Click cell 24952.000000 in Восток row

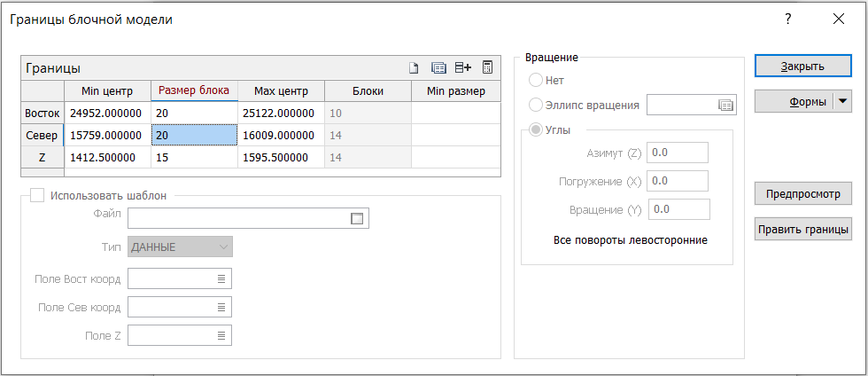pyautogui.click(x=107, y=114)
